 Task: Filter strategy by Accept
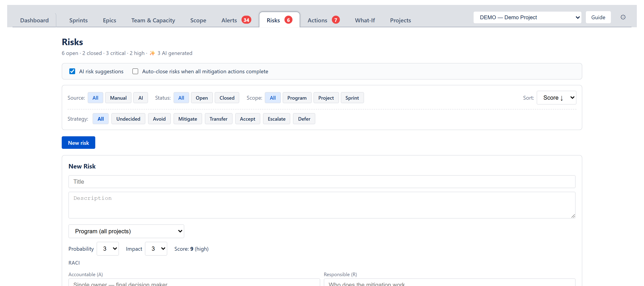pos(247,119)
